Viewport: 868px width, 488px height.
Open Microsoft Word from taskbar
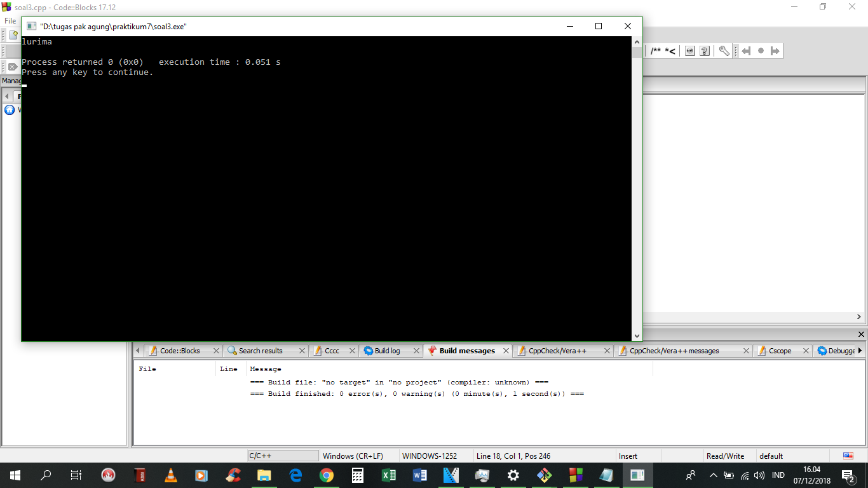[420, 475]
